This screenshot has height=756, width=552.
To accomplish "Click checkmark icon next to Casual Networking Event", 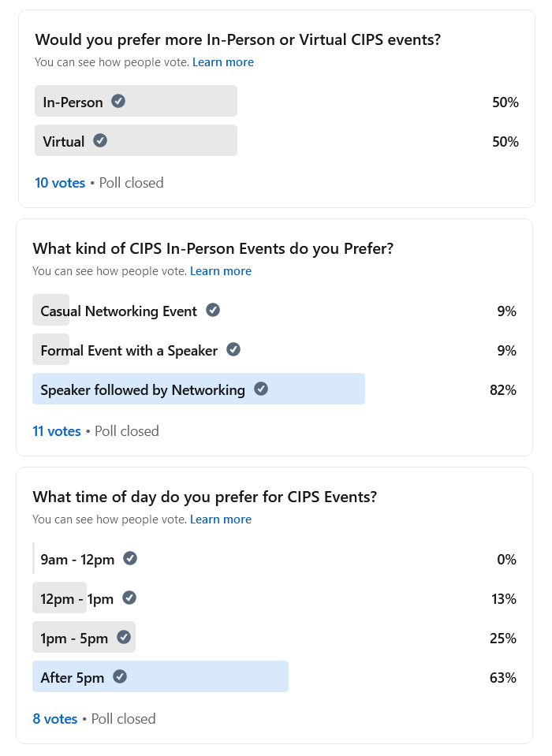I will click(213, 310).
